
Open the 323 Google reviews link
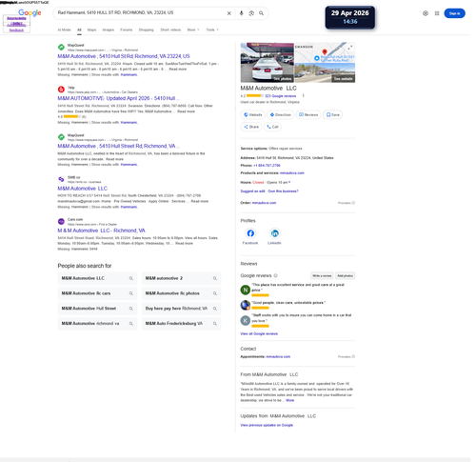pos(281,96)
